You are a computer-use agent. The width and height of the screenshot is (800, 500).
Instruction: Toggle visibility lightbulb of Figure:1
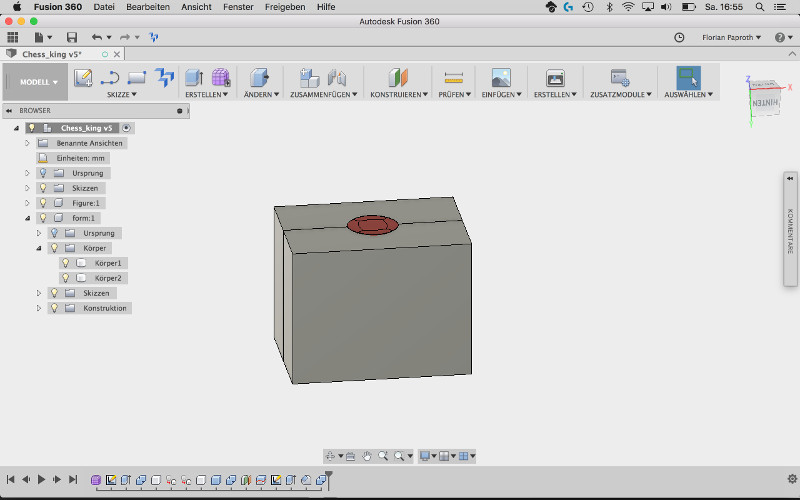pos(43,203)
